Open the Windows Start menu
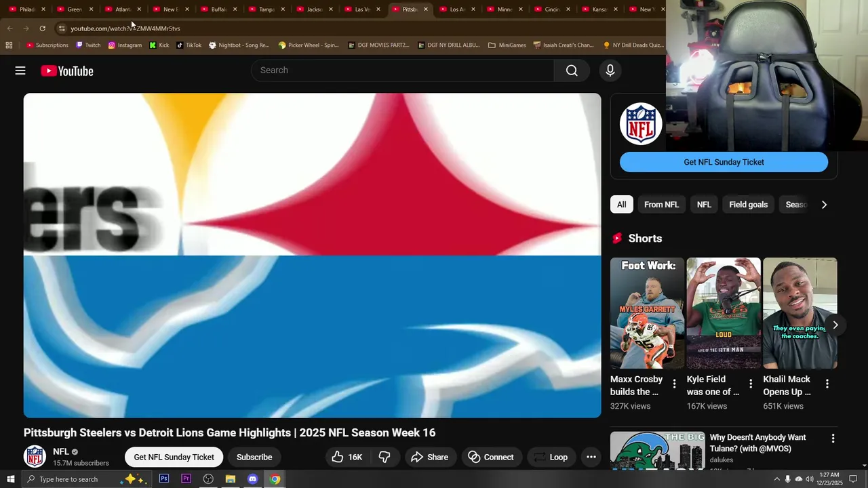The image size is (868, 488). pos(10,479)
